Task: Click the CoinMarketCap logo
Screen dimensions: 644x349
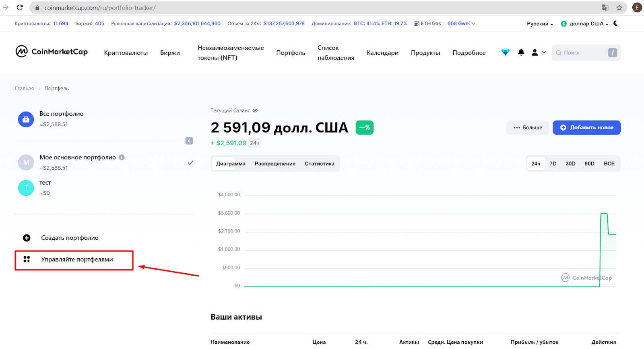Action: click(52, 52)
